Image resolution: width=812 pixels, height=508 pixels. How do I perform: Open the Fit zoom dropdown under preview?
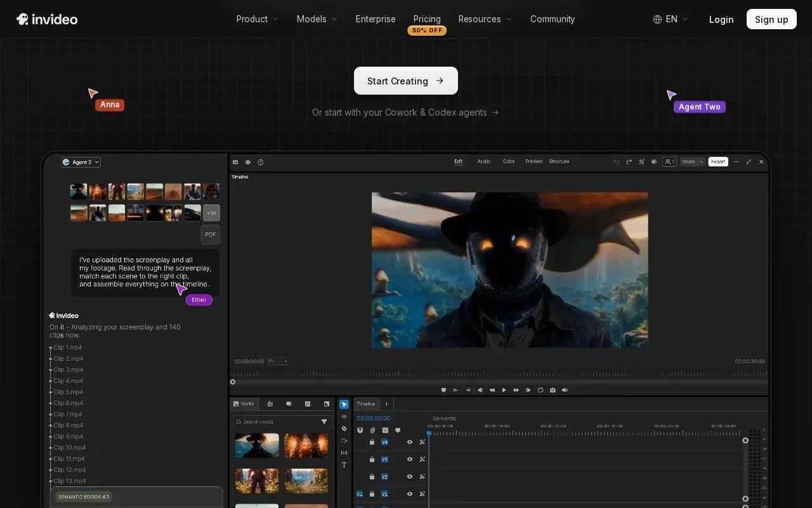pos(278,361)
